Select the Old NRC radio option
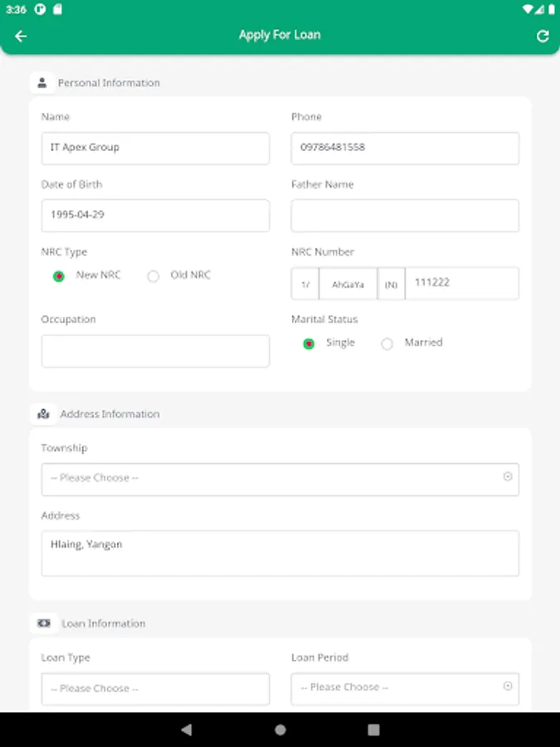This screenshot has height=747, width=560. click(x=153, y=276)
